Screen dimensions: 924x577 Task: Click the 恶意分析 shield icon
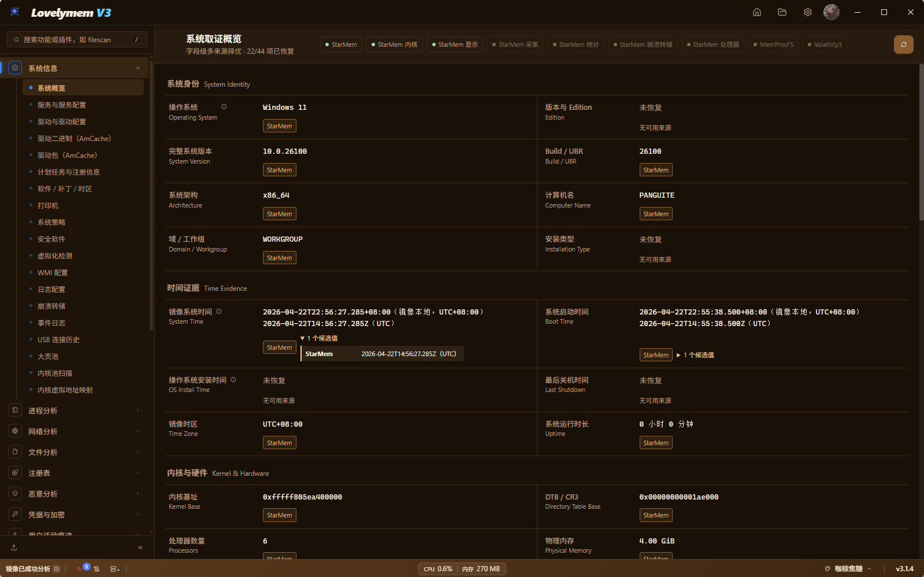point(15,494)
